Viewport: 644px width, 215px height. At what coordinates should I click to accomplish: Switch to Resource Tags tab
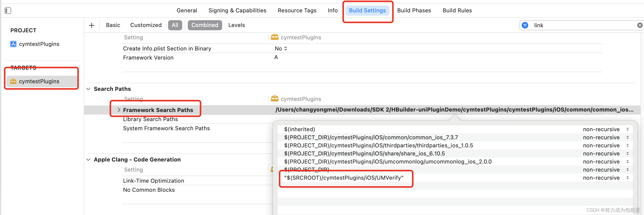(297, 11)
